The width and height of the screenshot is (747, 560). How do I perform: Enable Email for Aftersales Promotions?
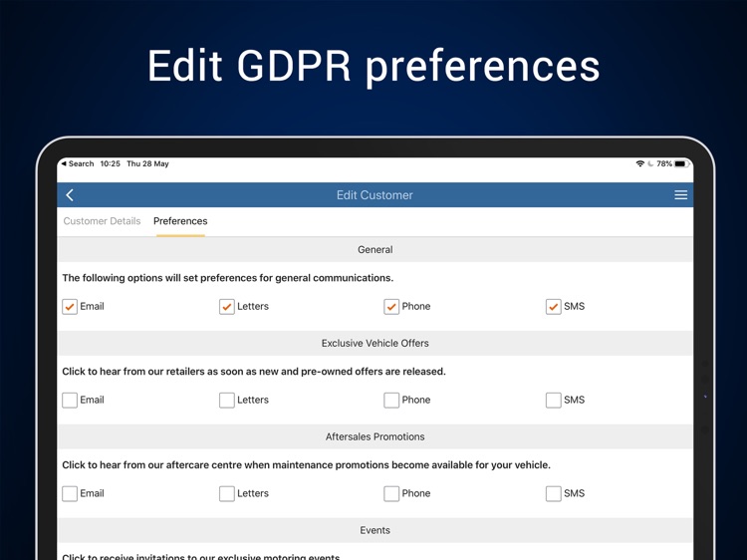(70, 493)
